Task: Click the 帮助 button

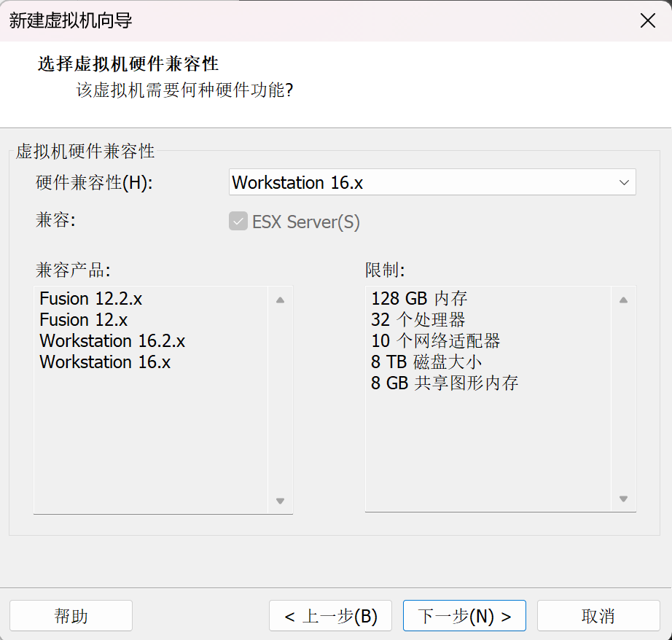Action: pyautogui.click(x=71, y=615)
